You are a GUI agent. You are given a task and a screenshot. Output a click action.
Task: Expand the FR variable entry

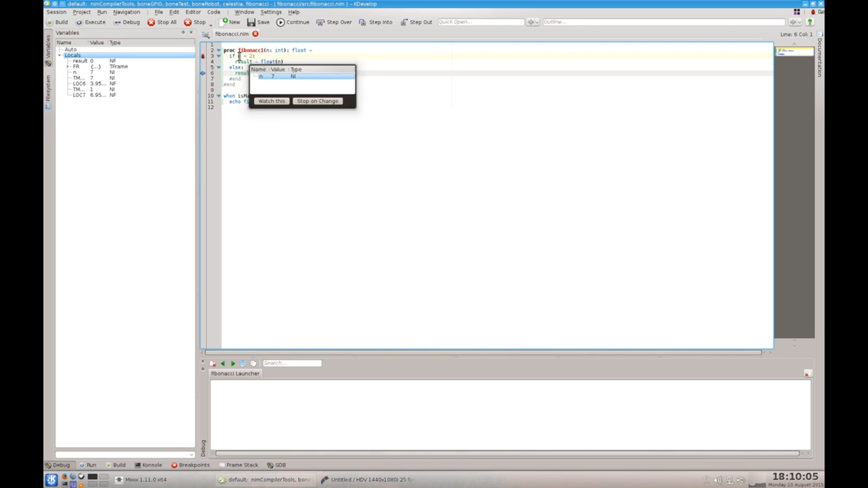[x=68, y=67]
